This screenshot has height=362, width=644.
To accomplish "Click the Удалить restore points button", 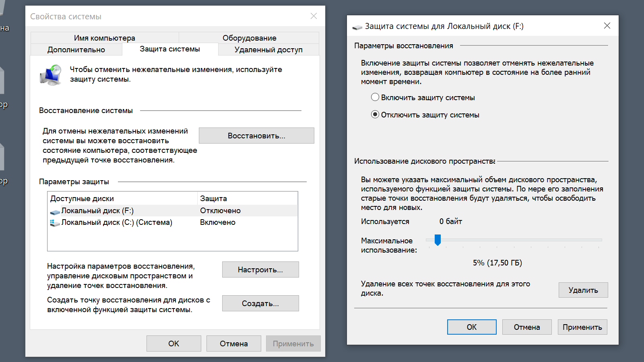I will 583,290.
